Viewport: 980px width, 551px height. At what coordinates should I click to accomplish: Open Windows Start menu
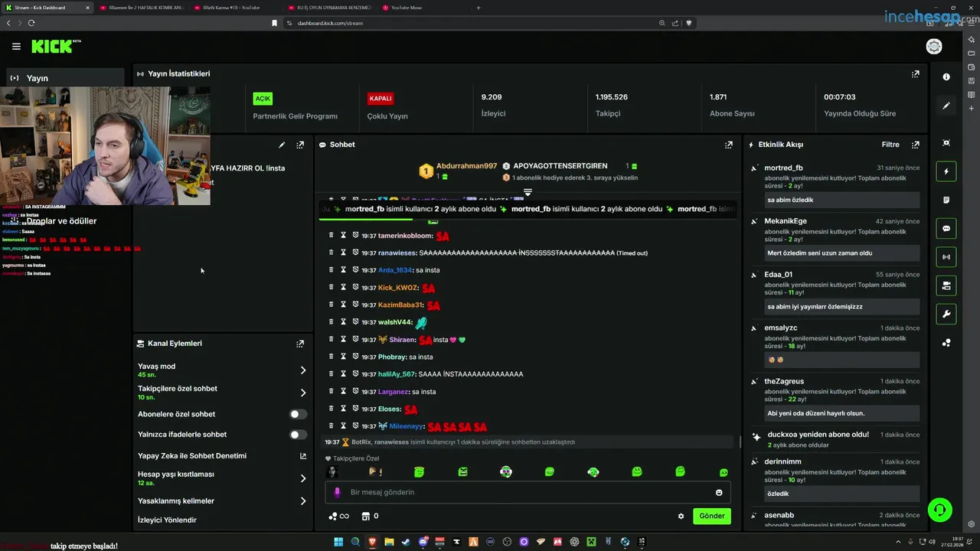(338, 542)
